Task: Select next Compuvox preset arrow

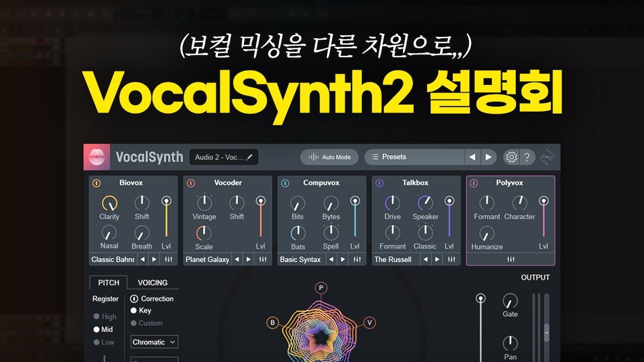Action: click(x=343, y=259)
